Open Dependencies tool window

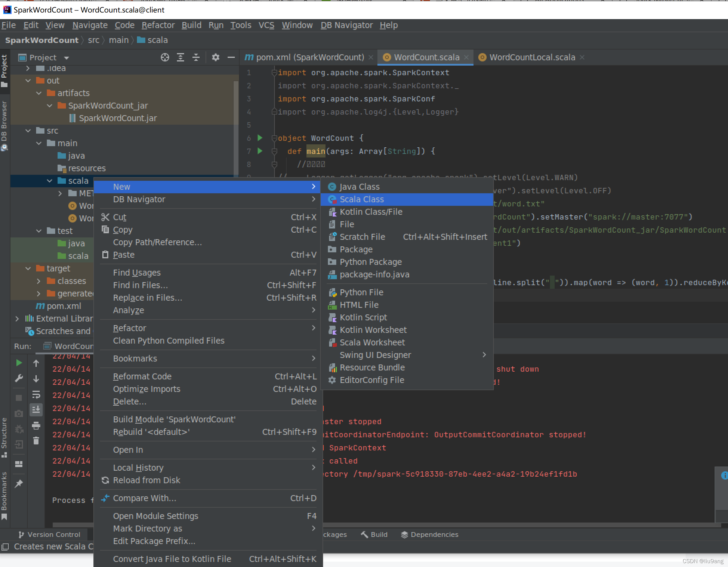[430, 535]
